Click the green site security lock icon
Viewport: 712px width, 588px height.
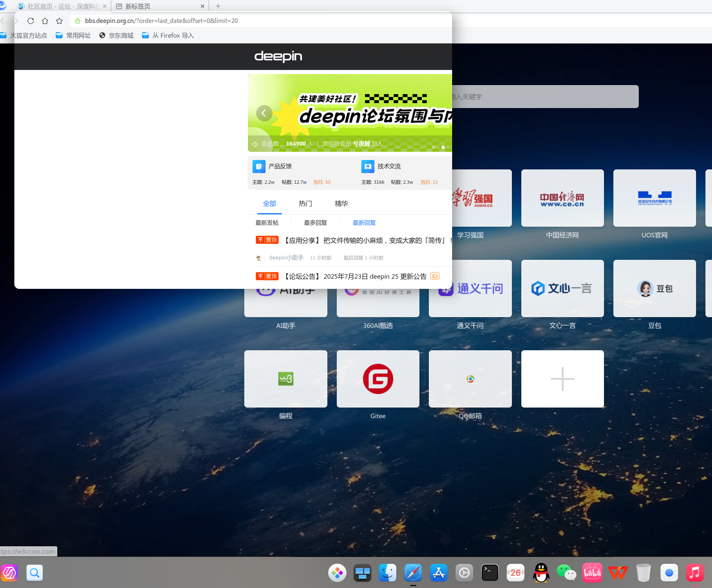click(x=78, y=21)
